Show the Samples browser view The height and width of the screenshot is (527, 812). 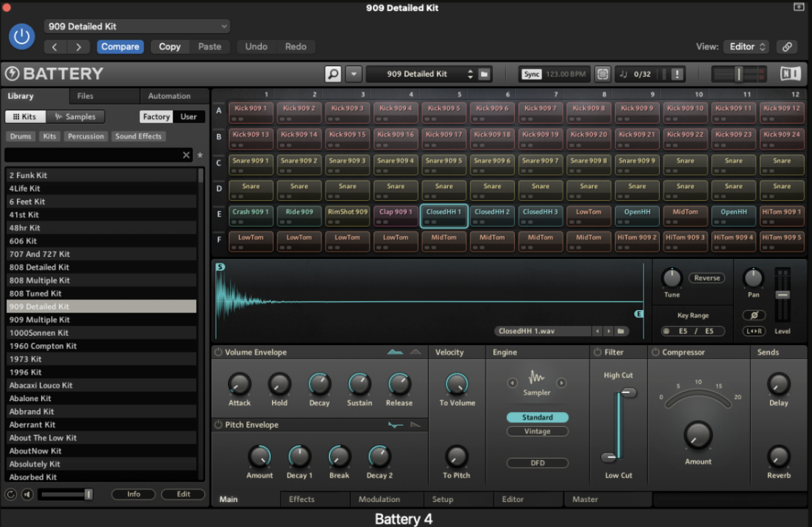pyautogui.click(x=75, y=116)
